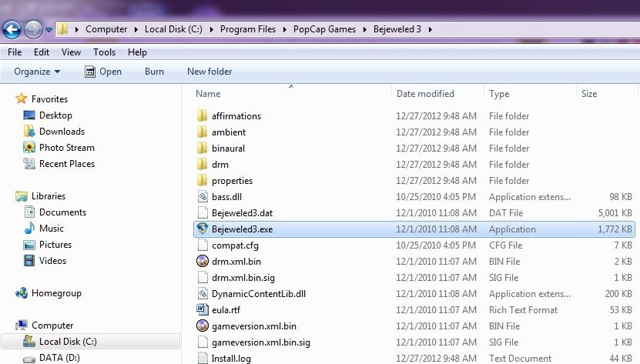
Task: Open the recent locations dropdown arrow
Action: tap(49, 30)
